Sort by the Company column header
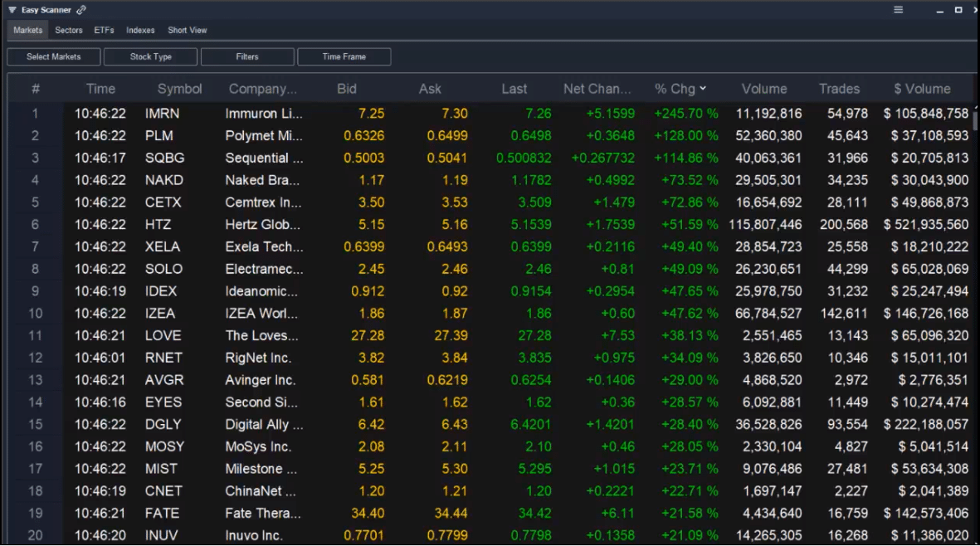Viewport: 980px width, 546px height. pyautogui.click(x=262, y=89)
